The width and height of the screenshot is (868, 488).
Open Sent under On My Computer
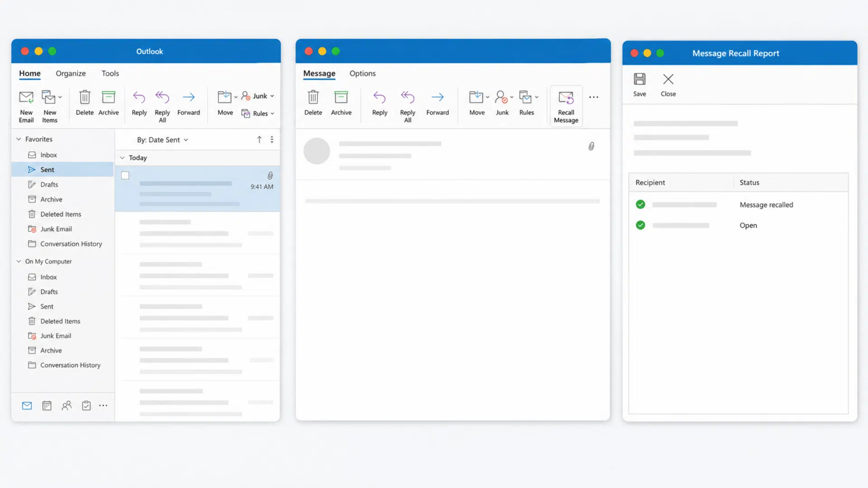(x=63, y=306)
